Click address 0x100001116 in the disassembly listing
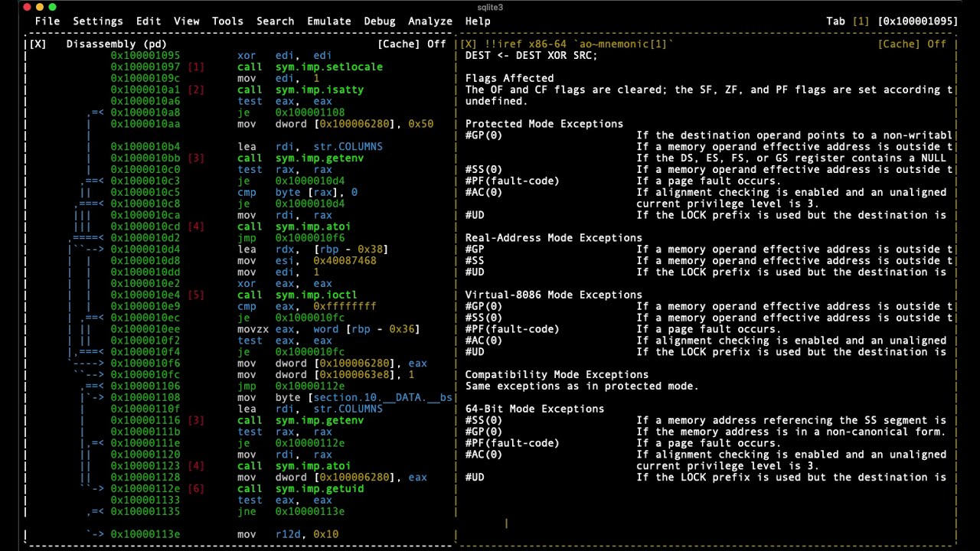 coord(145,421)
